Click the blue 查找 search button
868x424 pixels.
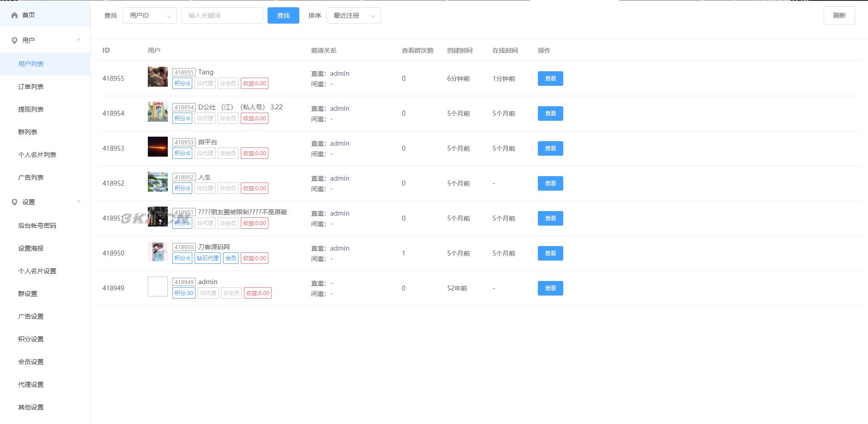pyautogui.click(x=283, y=15)
